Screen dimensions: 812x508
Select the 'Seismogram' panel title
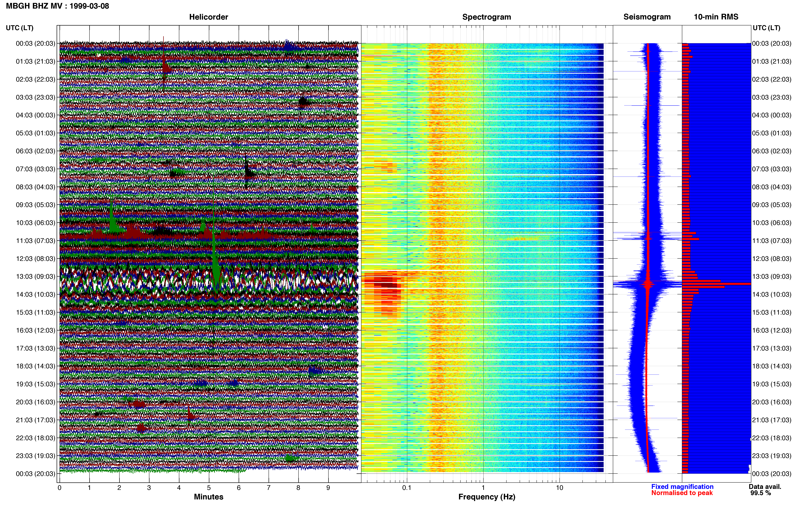click(x=647, y=17)
